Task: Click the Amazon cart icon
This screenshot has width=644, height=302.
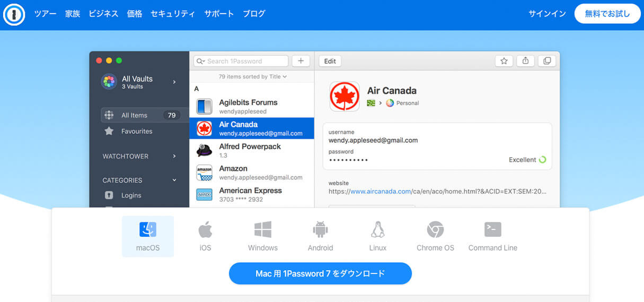Action: coord(204,172)
